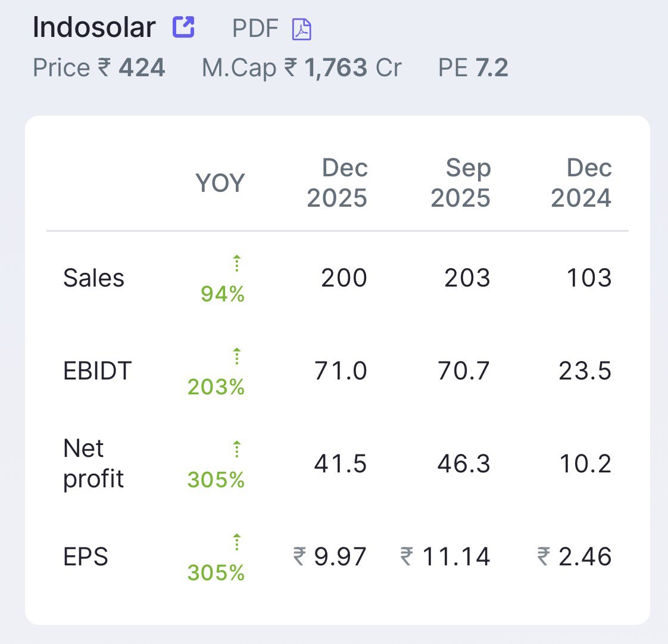Click the Net profit YOY up-arrow icon
Viewport: 668px width, 644px height.
(x=237, y=449)
